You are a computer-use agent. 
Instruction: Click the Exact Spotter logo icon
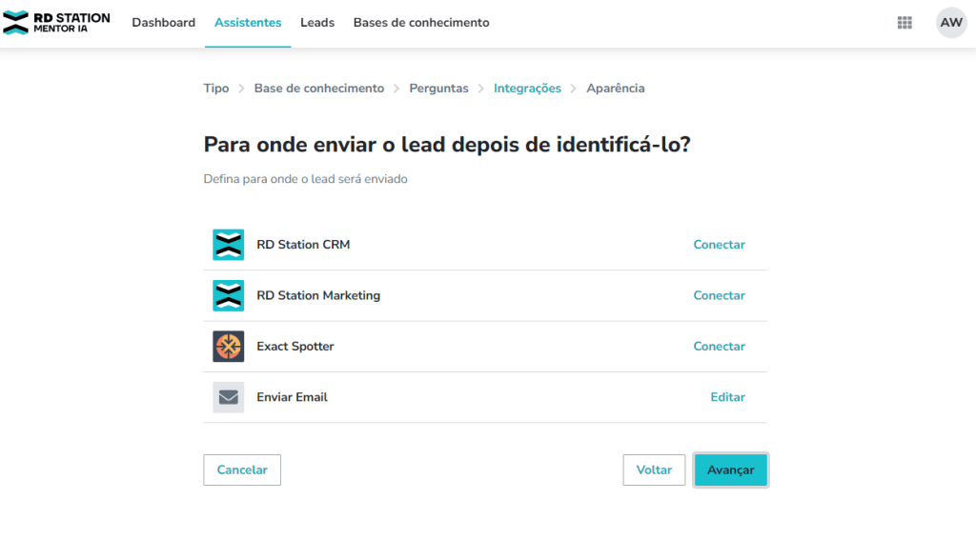coord(229,347)
